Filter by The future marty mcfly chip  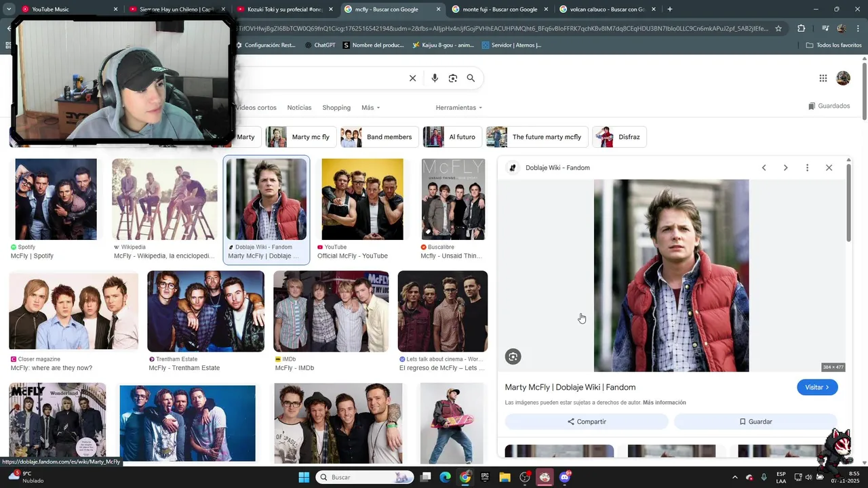tap(536, 137)
